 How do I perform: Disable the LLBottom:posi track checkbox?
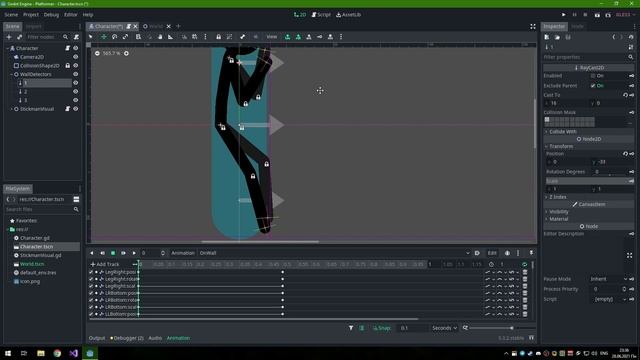pyautogui.click(x=91, y=314)
